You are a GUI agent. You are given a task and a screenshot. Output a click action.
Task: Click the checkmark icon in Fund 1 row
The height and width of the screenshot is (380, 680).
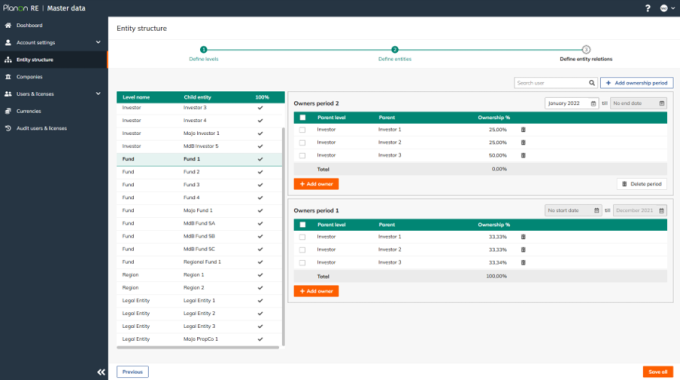pos(260,159)
